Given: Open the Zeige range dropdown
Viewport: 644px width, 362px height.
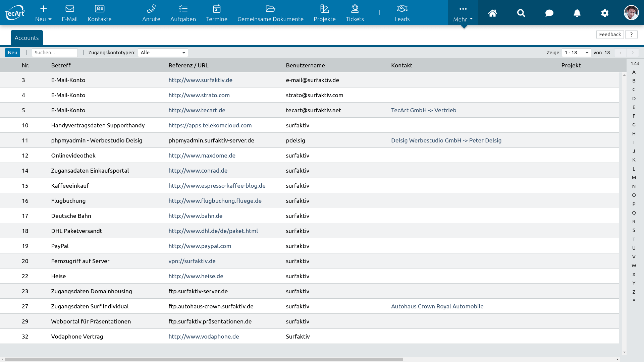Looking at the screenshot, I should click(576, 53).
